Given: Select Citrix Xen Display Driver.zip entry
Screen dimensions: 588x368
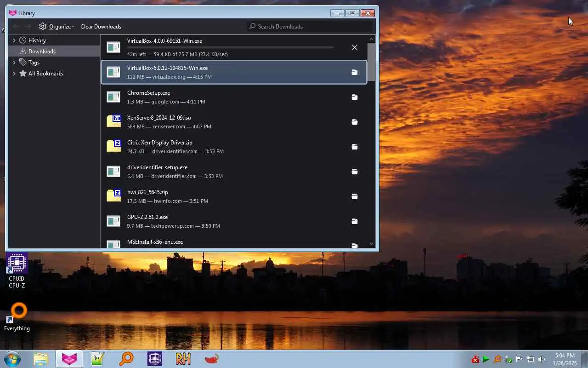Looking at the screenshot, I should point(234,147).
